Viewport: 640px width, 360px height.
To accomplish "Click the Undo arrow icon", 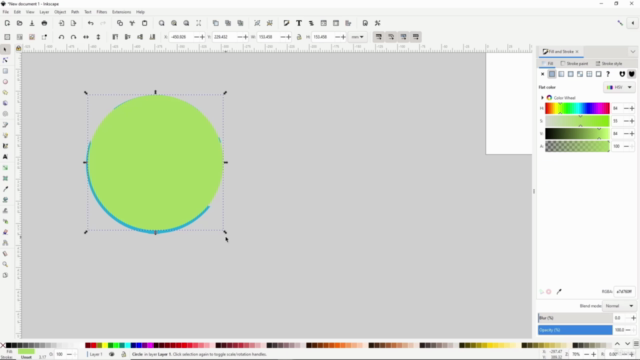I will point(91,23).
